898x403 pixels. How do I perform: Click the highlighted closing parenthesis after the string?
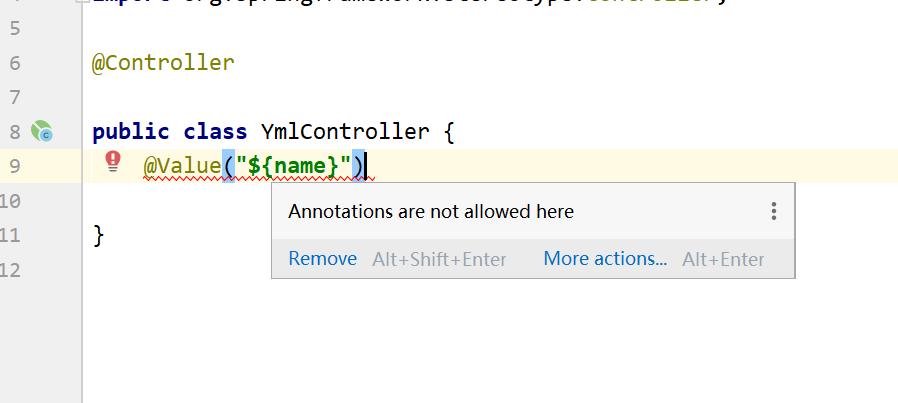pos(359,166)
